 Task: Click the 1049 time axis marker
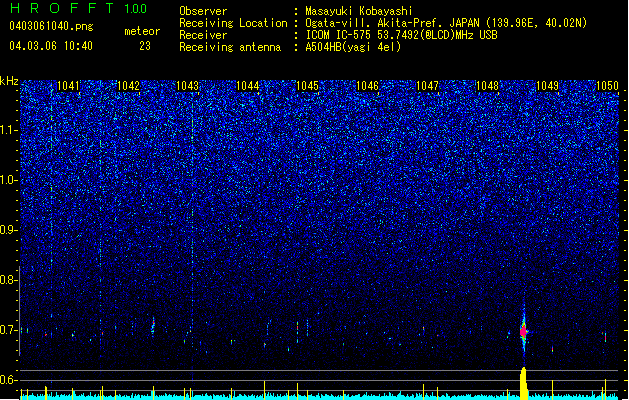pos(547,86)
